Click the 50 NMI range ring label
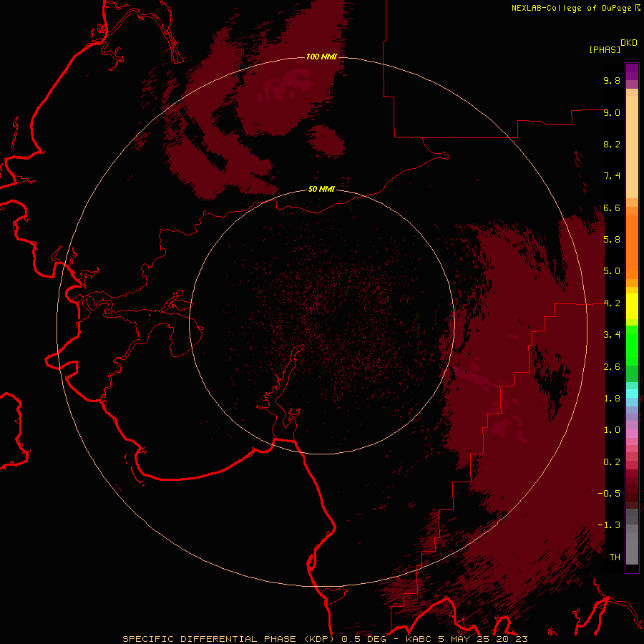 tap(321, 189)
